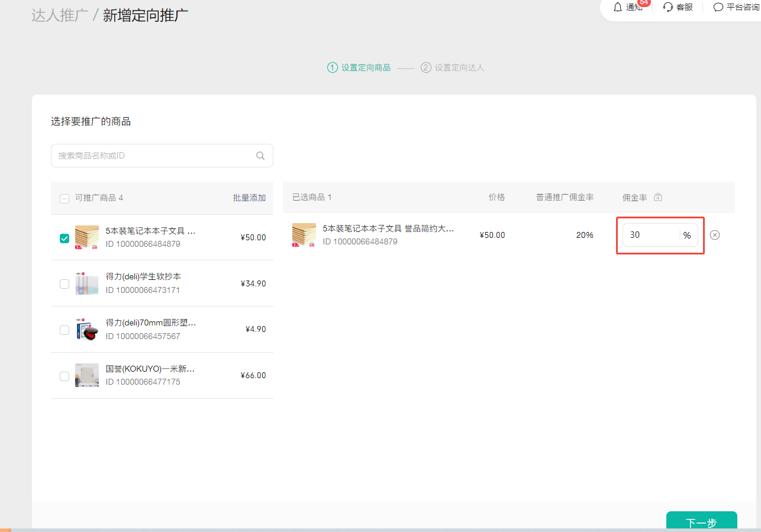Click the platform consultation chat icon
761x532 pixels.
click(718, 7)
